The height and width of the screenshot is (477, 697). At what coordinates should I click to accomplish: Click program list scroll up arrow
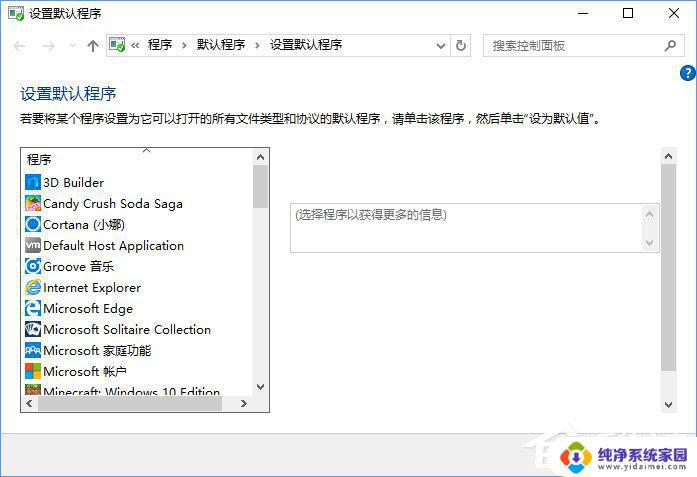point(260,157)
